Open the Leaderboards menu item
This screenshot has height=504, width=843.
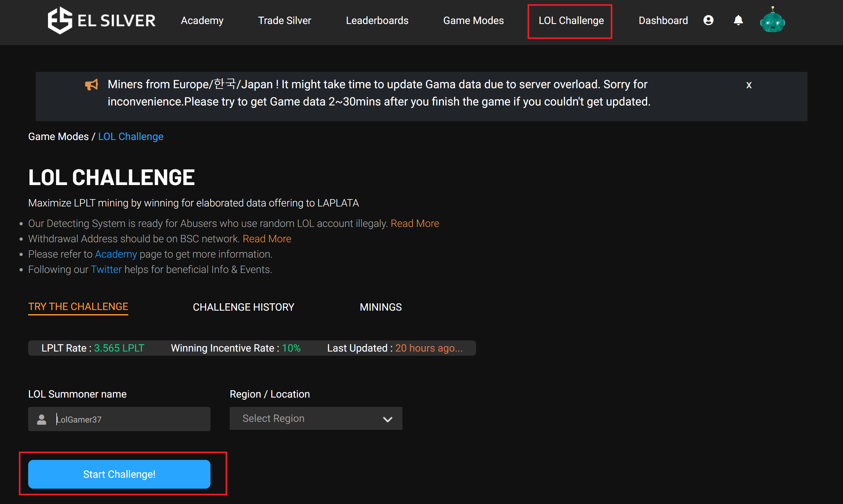(377, 20)
